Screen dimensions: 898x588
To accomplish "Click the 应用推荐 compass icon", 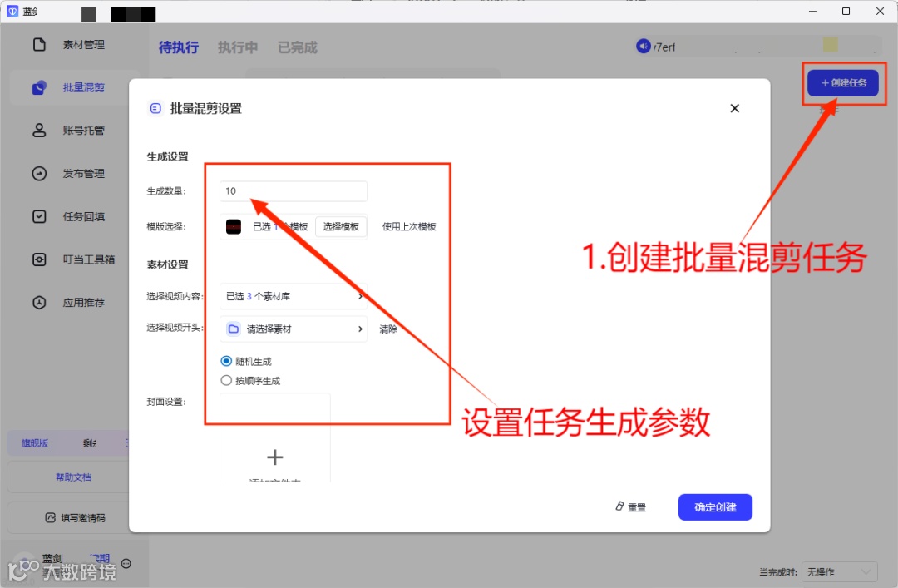I will click(x=39, y=303).
